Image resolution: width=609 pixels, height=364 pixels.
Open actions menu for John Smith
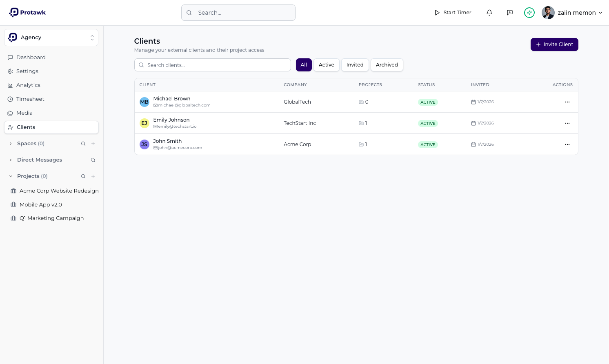tap(567, 144)
